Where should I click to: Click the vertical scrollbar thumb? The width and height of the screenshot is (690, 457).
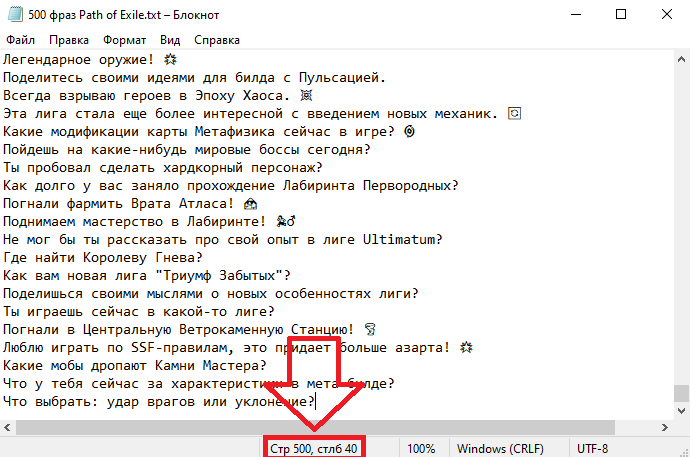tap(681, 393)
